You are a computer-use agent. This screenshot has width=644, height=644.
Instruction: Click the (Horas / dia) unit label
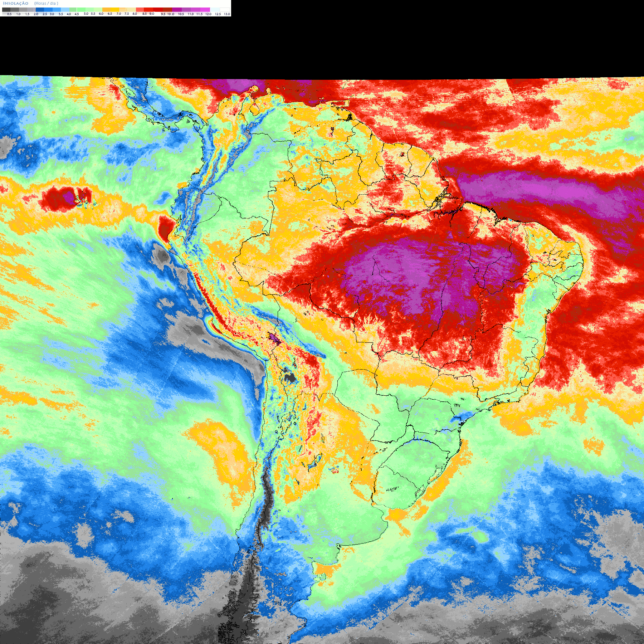click(46, 3)
